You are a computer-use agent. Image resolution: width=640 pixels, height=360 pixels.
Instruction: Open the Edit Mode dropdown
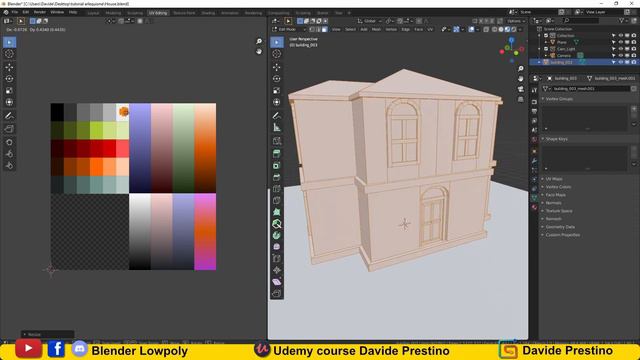coord(289,29)
